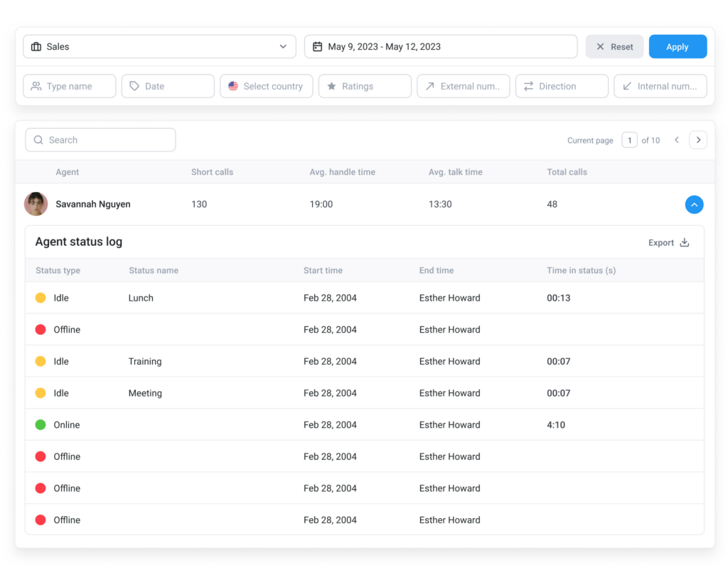Edit the current page number box
Screen dimensions: 728x575
coord(629,140)
